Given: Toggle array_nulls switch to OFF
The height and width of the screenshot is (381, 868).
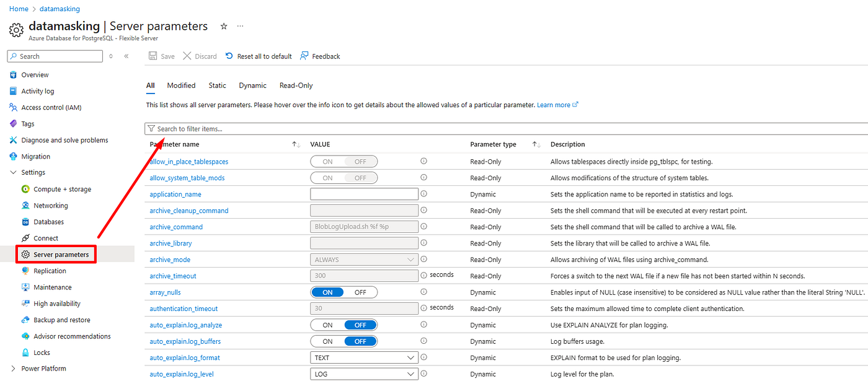Looking at the screenshot, I should pos(360,292).
